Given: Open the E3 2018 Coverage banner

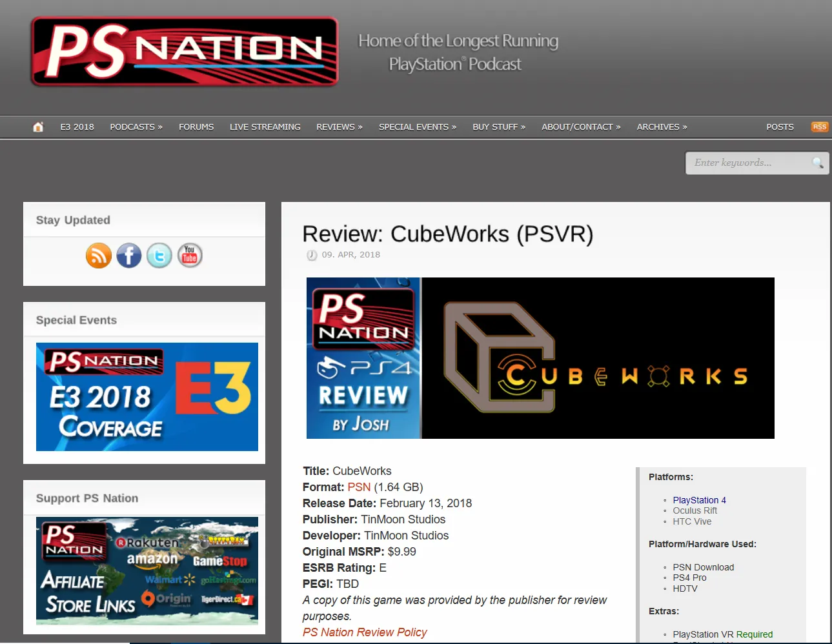Looking at the screenshot, I should [147, 397].
